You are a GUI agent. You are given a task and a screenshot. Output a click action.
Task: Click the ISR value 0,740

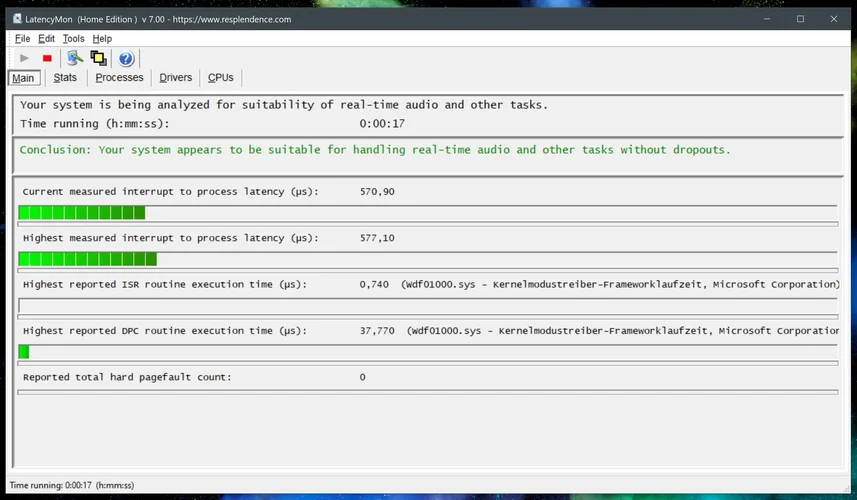(374, 285)
